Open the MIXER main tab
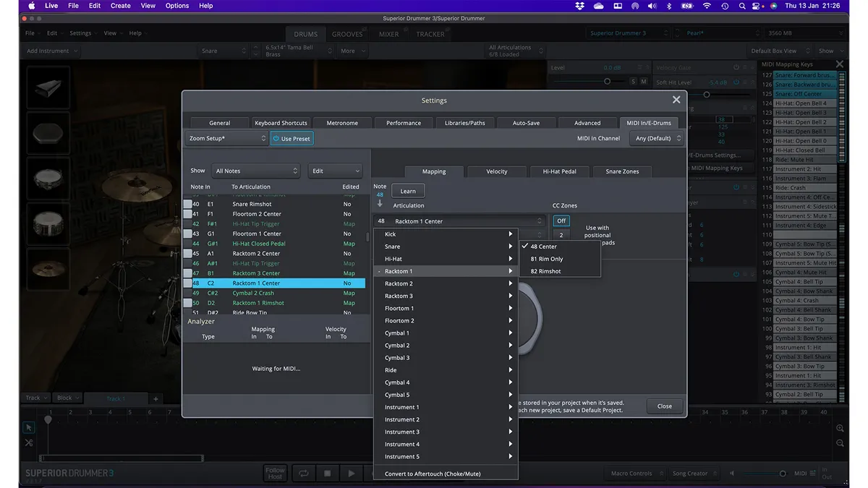The height and width of the screenshot is (488, 868). pos(389,34)
